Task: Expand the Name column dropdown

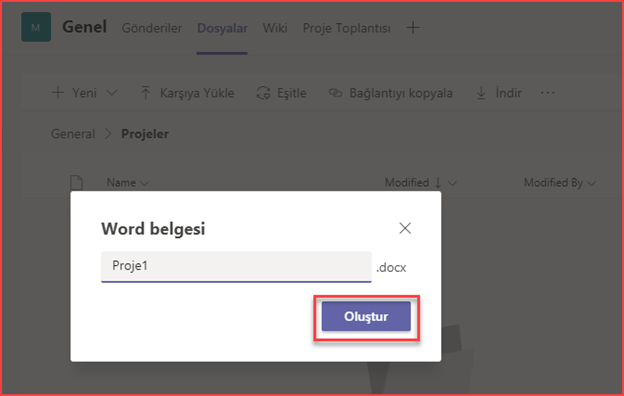Action: 144,183
